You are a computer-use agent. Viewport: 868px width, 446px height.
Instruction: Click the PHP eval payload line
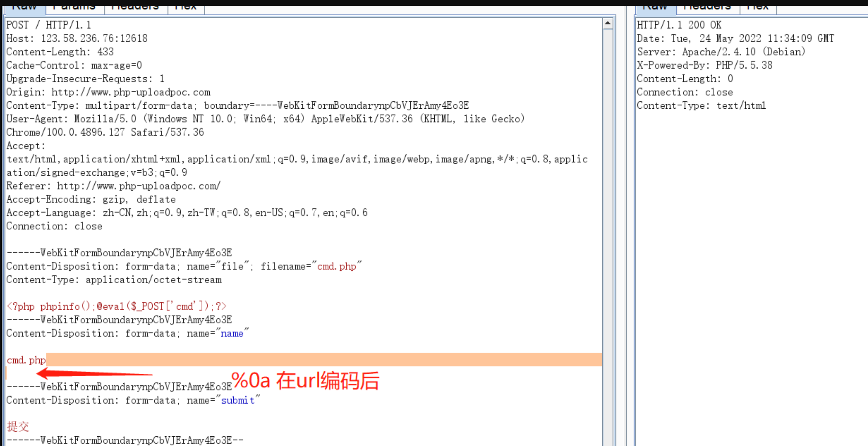tap(117, 307)
